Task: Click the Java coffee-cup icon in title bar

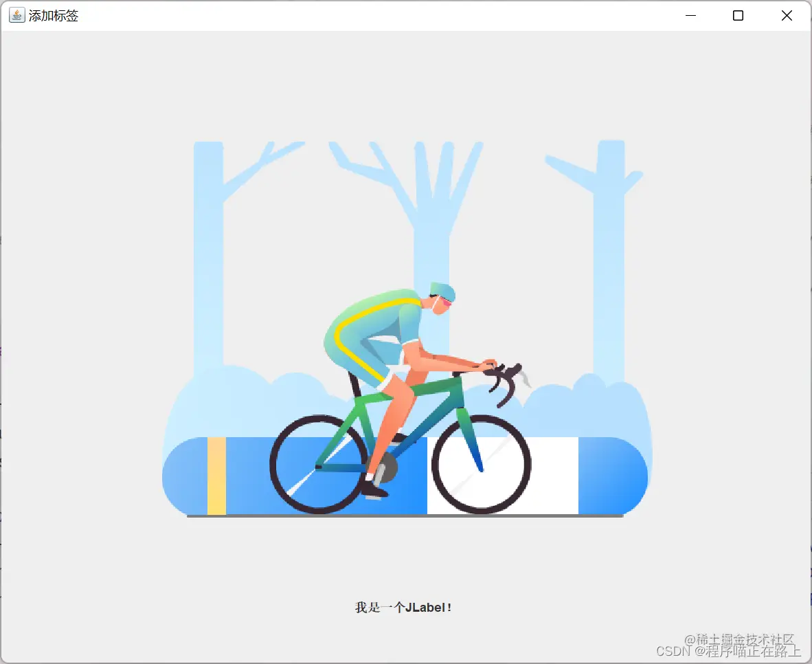Action: [x=16, y=16]
